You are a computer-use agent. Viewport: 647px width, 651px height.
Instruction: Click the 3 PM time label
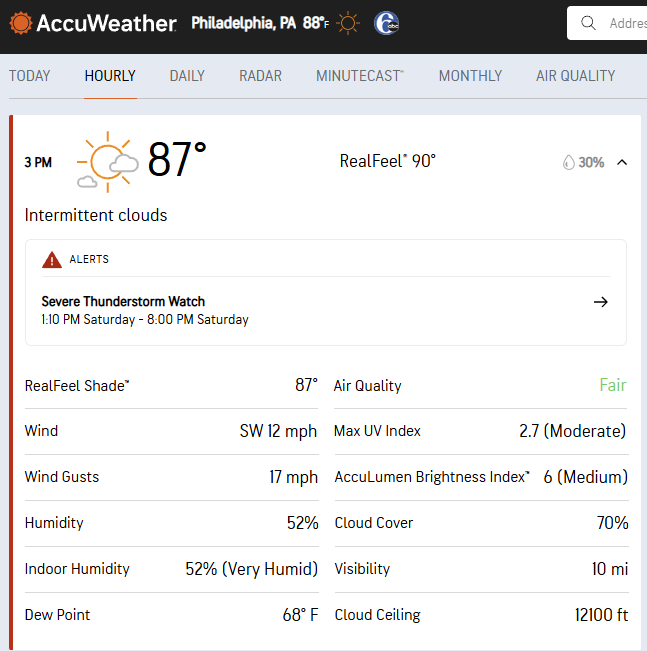pos(38,162)
